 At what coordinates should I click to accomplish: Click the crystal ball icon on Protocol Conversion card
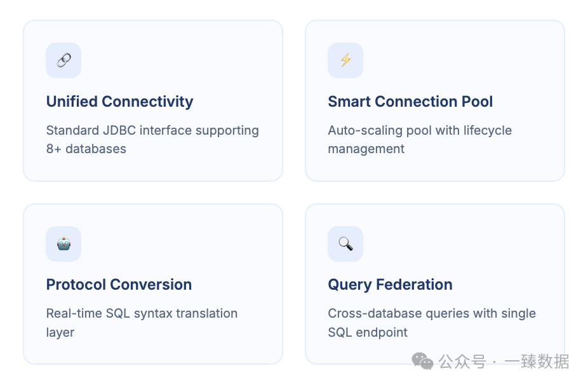tap(63, 243)
